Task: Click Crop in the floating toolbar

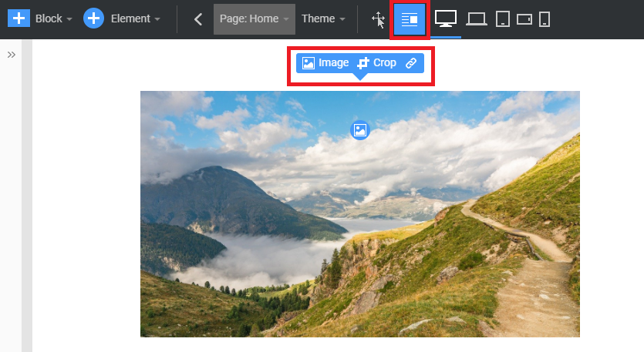Action: click(376, 62)
